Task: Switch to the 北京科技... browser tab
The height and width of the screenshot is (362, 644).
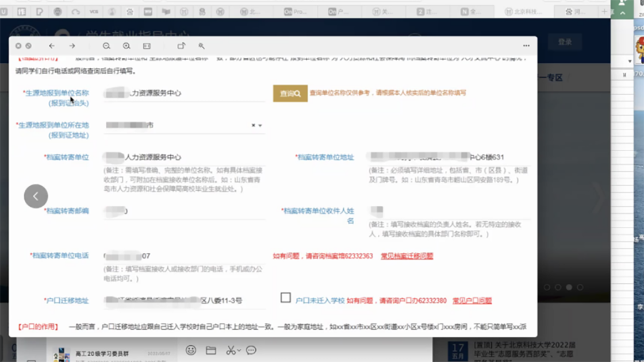Action: [524, 12]
